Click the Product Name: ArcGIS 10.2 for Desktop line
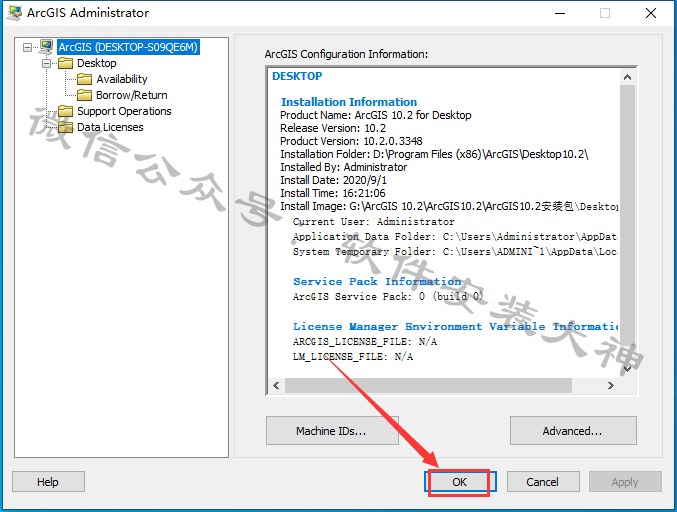 click(376, 115)
